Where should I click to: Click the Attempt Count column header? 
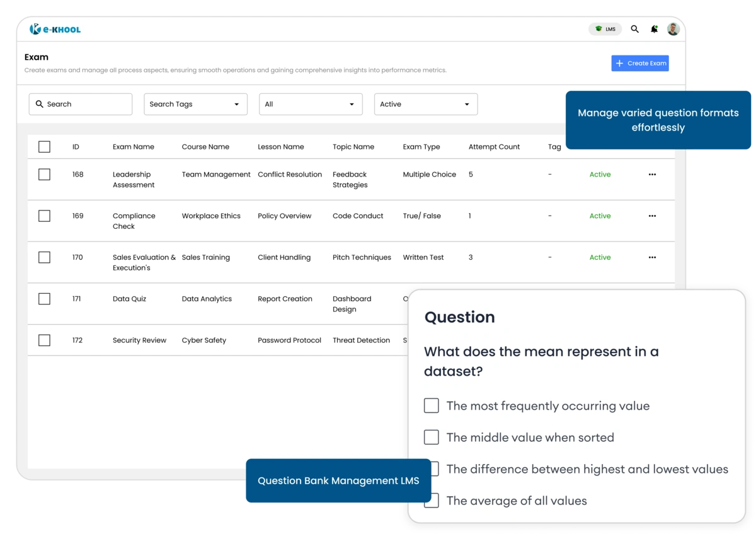pos(494,146)
